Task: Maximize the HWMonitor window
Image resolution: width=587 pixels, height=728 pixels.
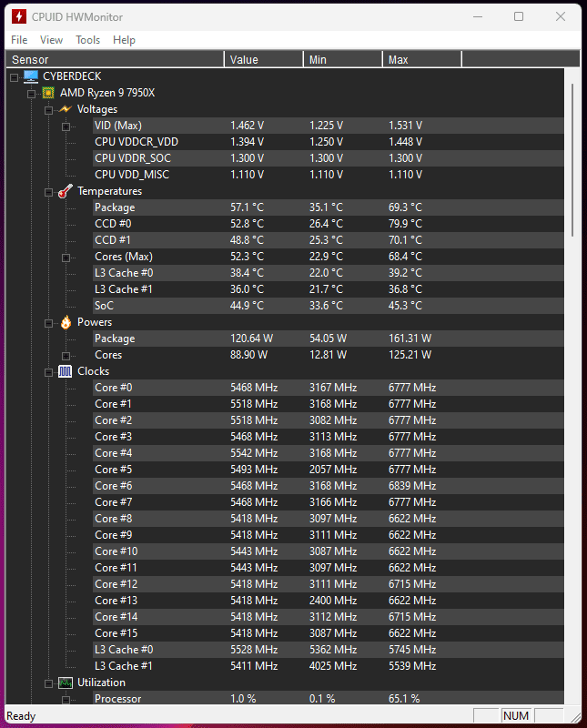Action: tap(519, 16)
